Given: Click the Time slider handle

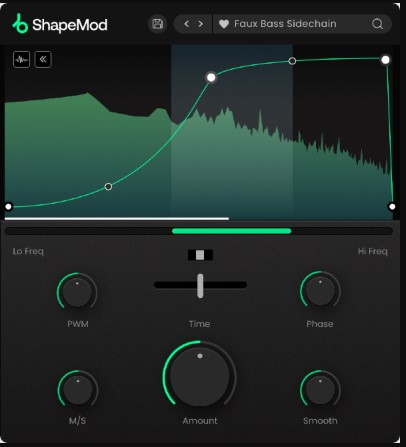Looking at the screenshot, I should (x=200, y=286).
